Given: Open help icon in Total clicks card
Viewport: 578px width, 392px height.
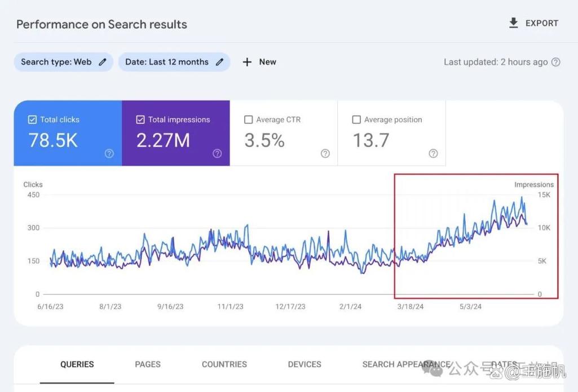Looking at the screenshot, I should [x=109, y=154].
